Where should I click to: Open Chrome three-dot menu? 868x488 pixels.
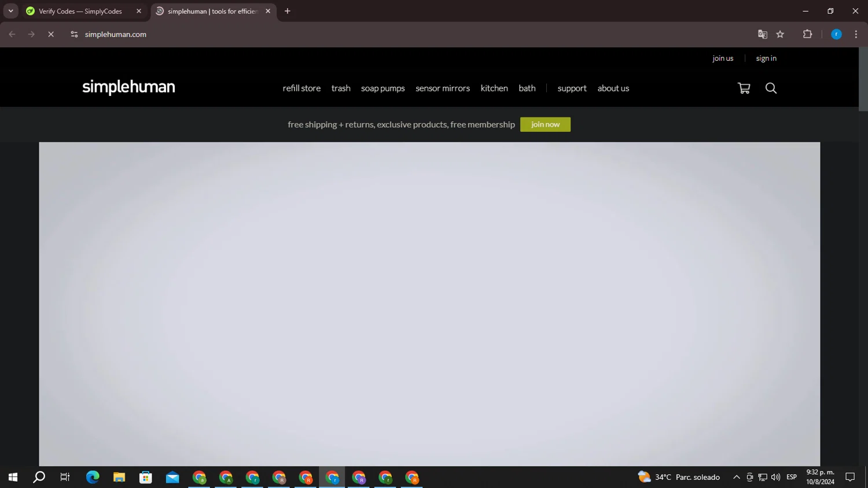(x=856, y=34)
